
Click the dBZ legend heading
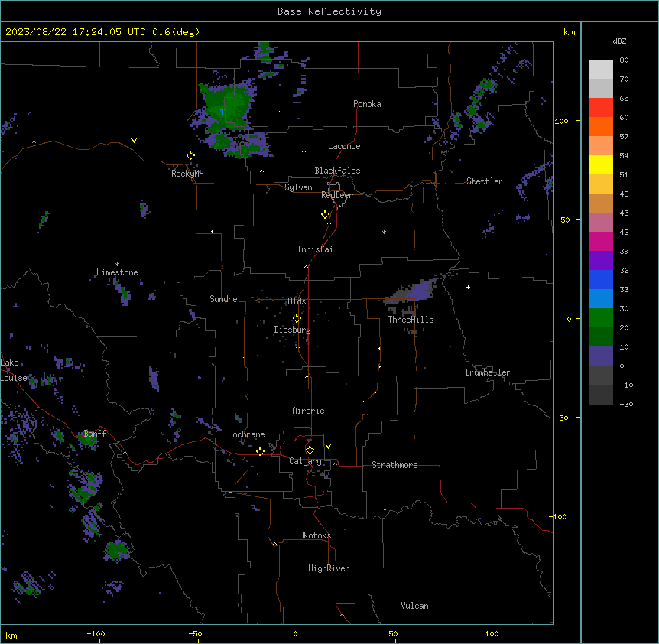tap(619, 41)
